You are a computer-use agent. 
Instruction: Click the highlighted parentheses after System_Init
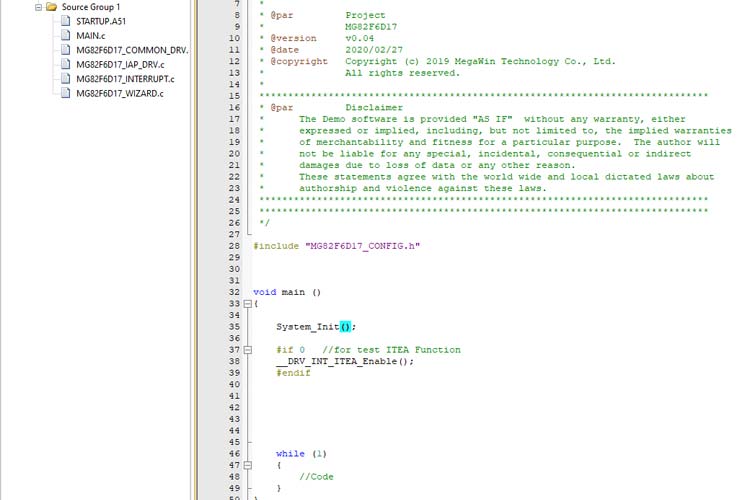[x=346, y=327]
